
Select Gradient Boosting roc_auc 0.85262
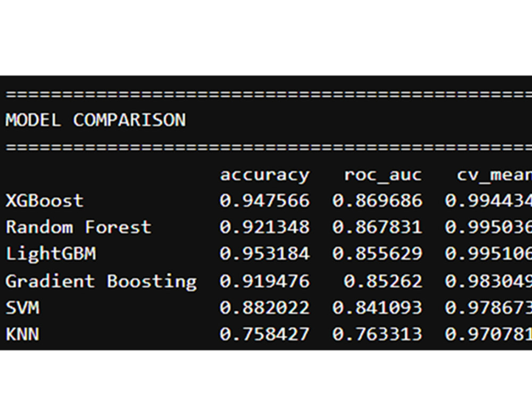383,281
